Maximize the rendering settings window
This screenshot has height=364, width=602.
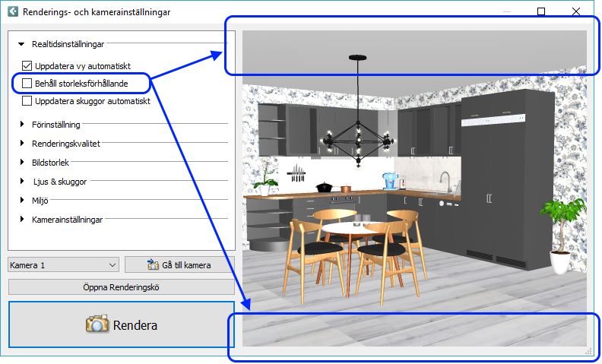coord(541,12)
